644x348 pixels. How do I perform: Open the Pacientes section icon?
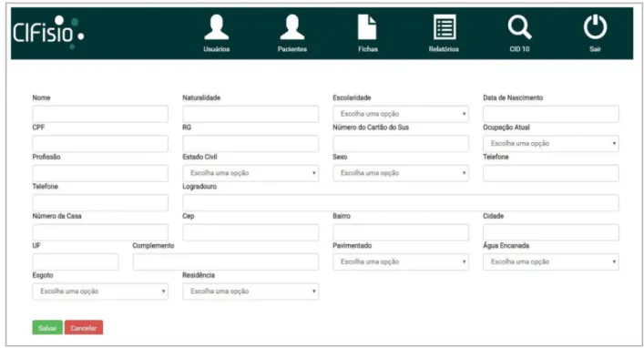click(x=292, y=27)
